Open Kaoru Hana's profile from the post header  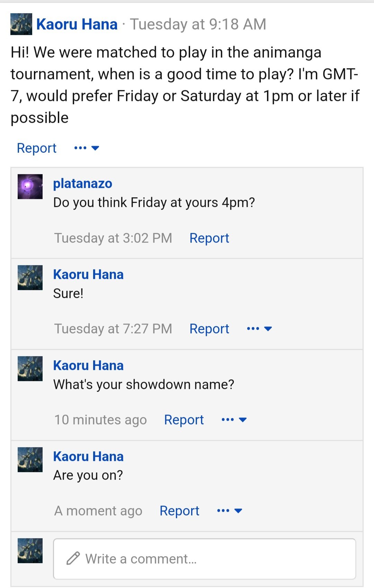77,24
